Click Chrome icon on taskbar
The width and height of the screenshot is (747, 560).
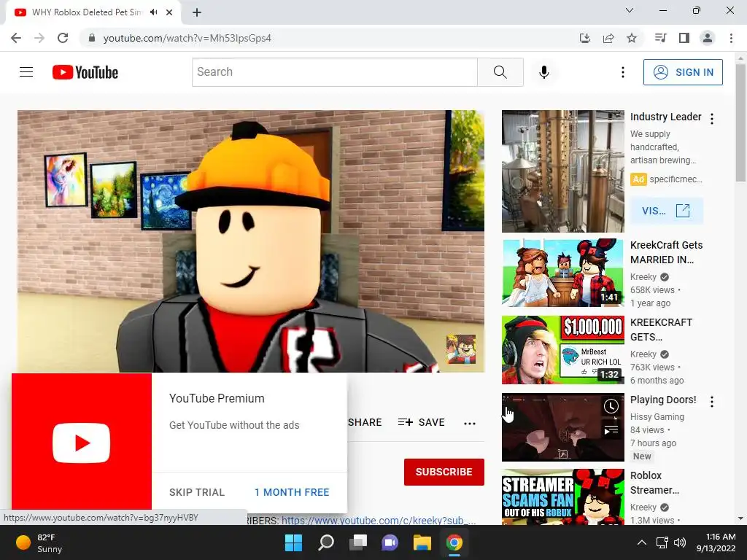point(454,542)
